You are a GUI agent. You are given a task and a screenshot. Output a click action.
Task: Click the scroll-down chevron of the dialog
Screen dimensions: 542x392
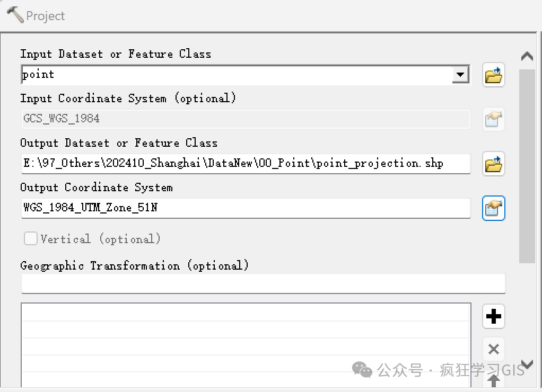tap(527, 364)
